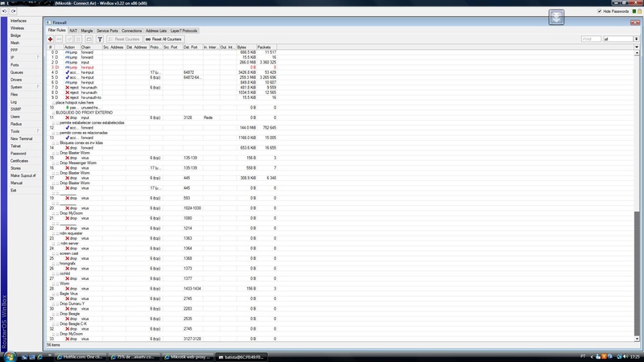The image size is (644, 362).
Task: Click the Find input field
Action: pos(591,39)
